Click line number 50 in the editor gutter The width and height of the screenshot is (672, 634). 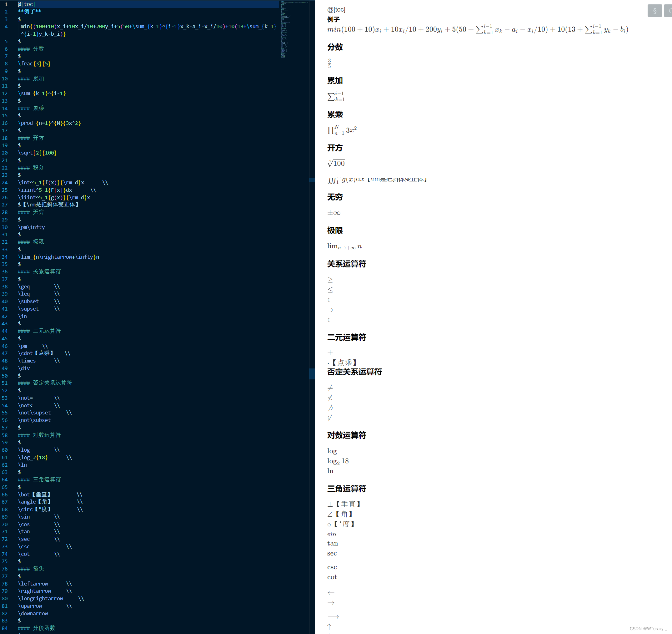pos(5,376)
